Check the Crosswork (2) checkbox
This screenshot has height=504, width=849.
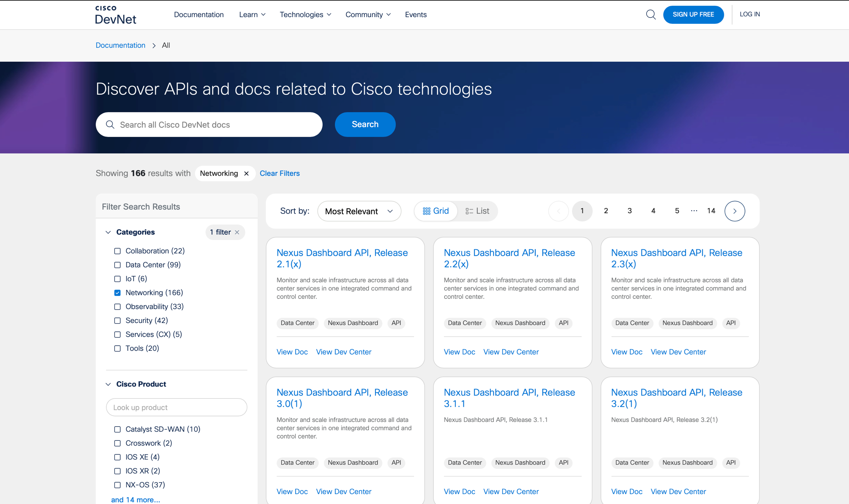pyautogui.click(x=118, y=443)
